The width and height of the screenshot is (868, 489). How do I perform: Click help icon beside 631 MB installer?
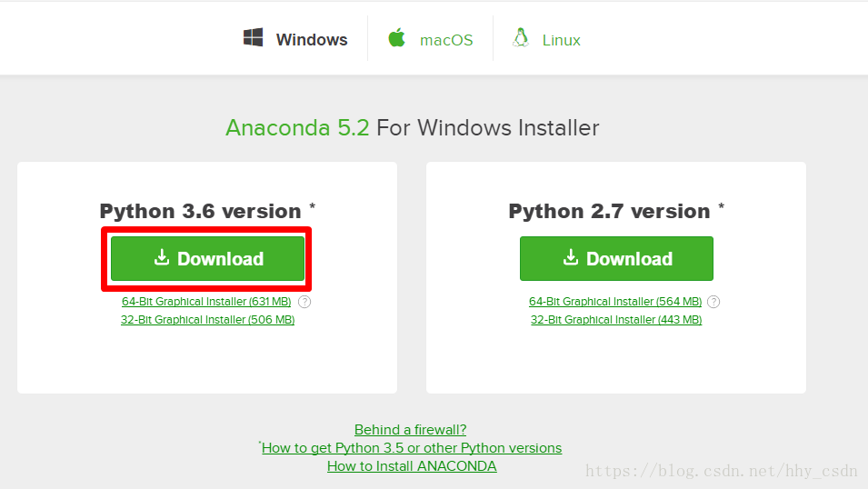pos(305,302)
